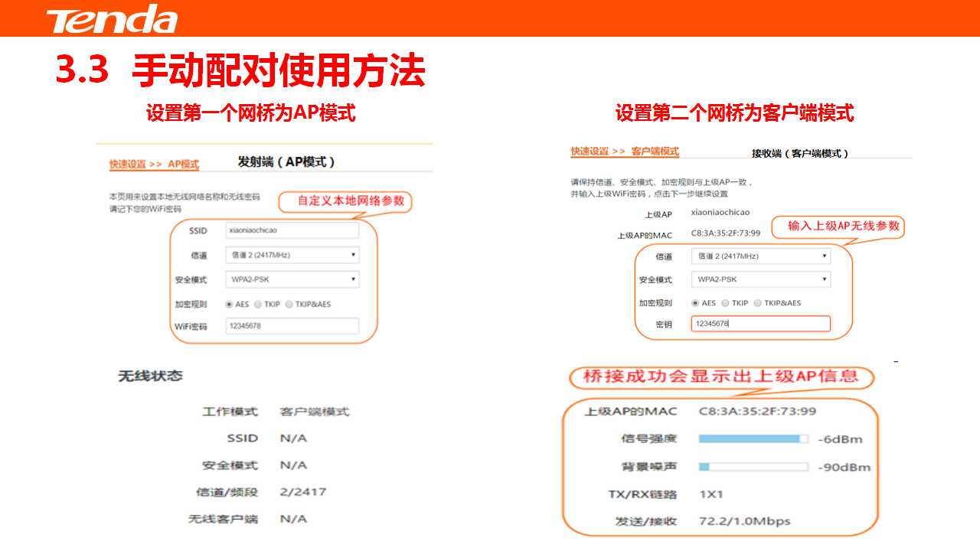The image size is (980, 551).
Task: Click the SSID field containing xiaoniaochicao
Action: (292, 230)
